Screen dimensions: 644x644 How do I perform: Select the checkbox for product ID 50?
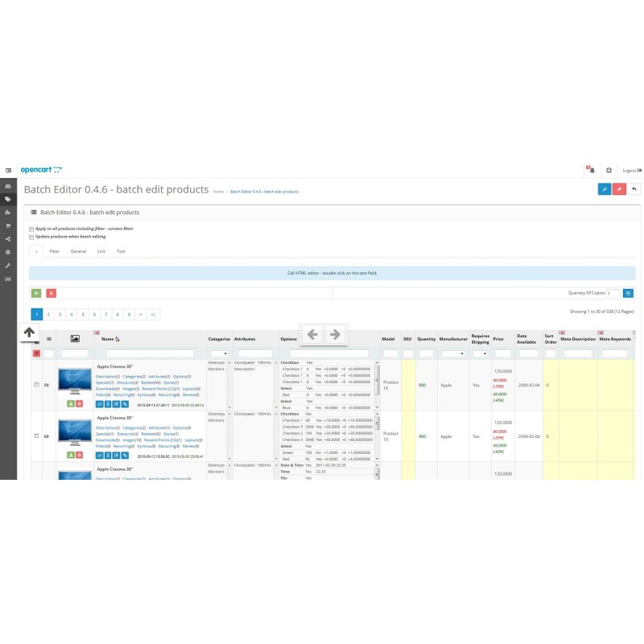pos(36,385)
